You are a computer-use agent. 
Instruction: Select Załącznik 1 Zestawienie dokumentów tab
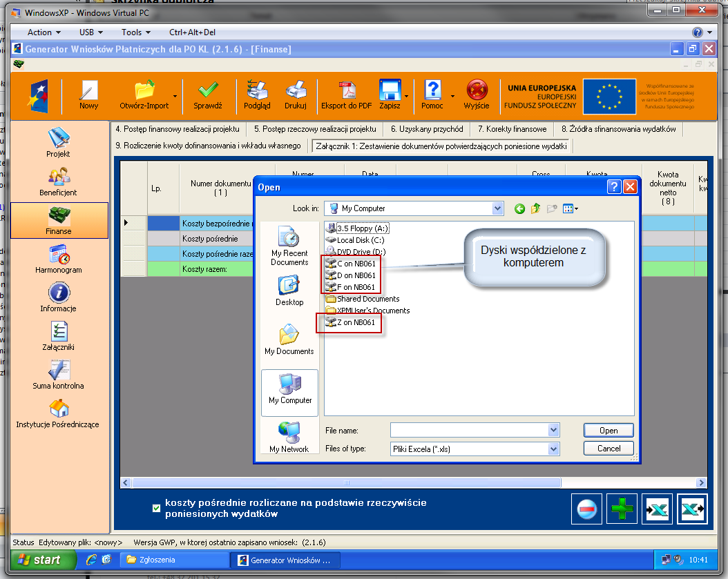[441, 146]
